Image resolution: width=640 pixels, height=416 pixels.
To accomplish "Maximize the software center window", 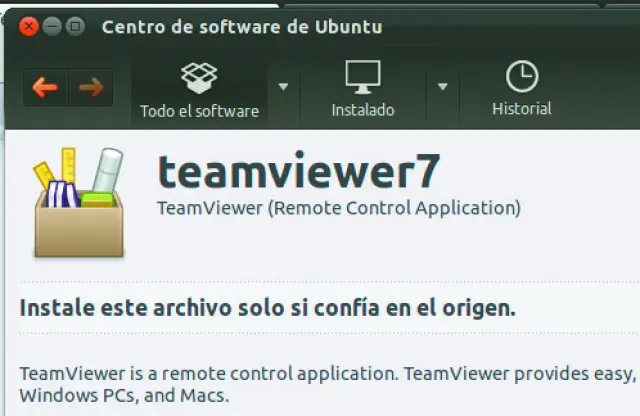I will tap(74, 25).
